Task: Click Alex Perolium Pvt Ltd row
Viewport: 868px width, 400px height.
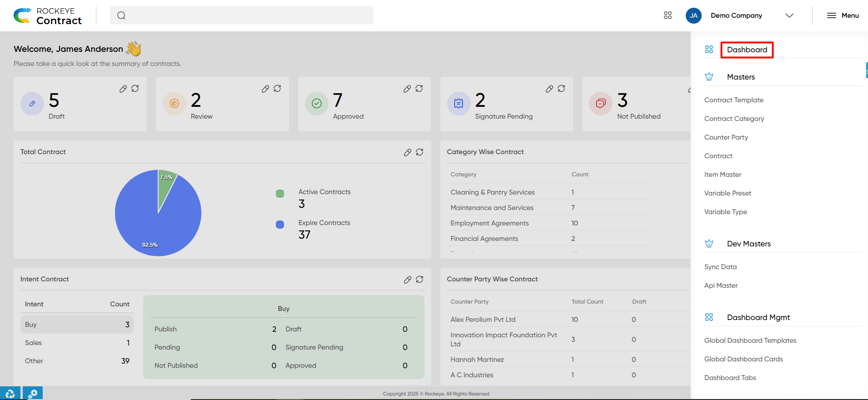Action: tap(568, 320)
